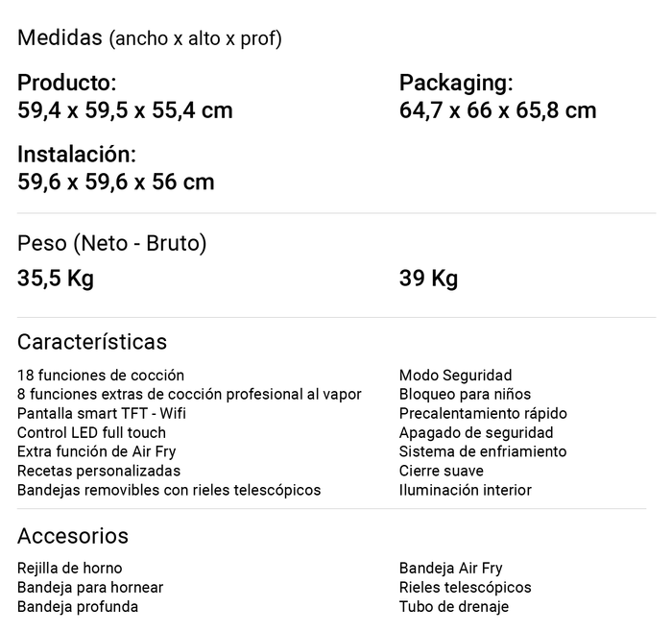Click the Instalación label
The height and width of the screenshot is (632, 672).
click(77, 155)
